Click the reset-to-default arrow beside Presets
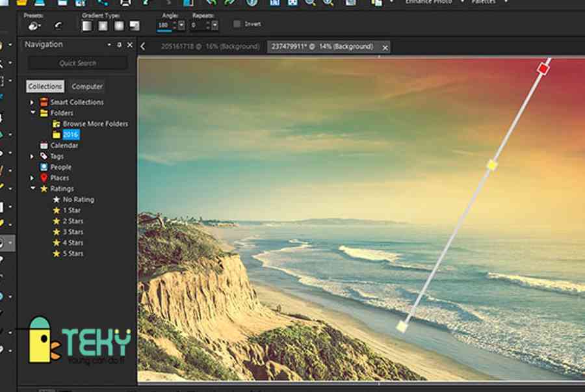 coord(58,26)
